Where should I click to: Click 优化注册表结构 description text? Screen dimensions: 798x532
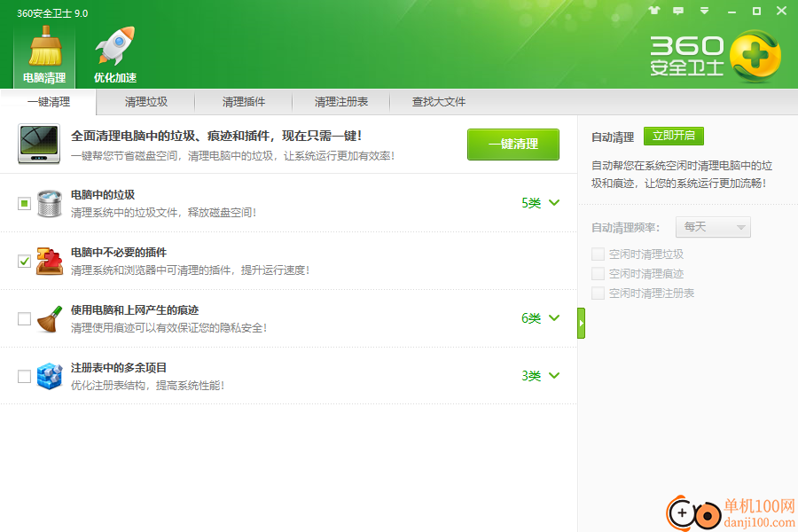point(147,386)
